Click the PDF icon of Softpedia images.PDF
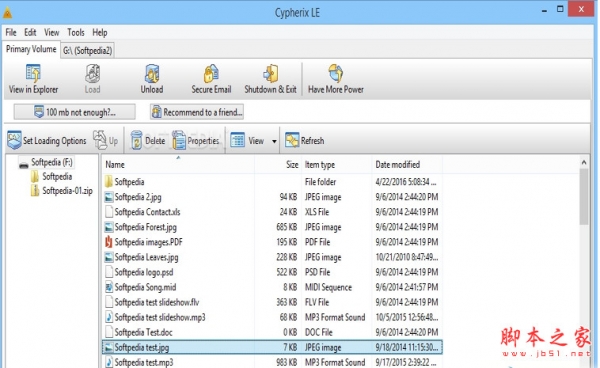 [x=109, y=242]
